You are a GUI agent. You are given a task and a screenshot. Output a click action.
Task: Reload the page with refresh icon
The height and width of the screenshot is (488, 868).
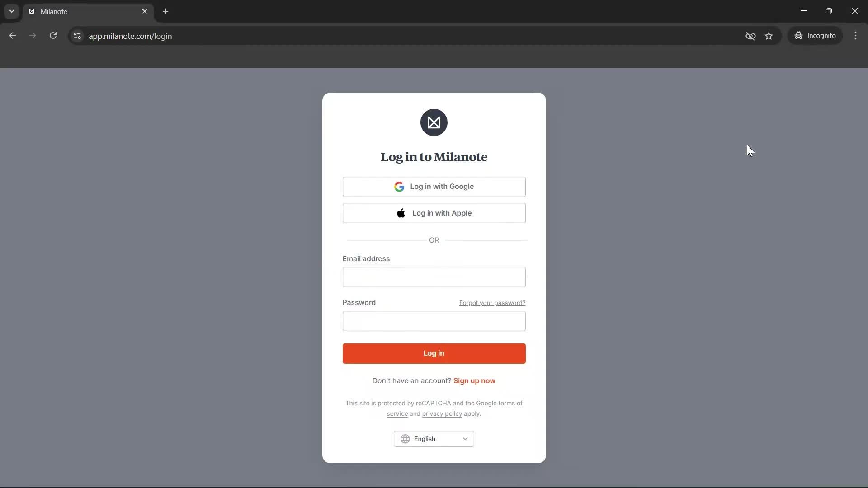click(x=53, y=36)
